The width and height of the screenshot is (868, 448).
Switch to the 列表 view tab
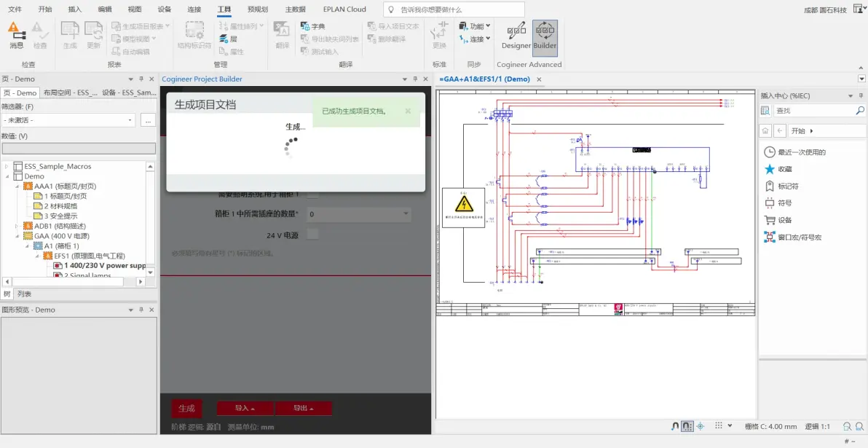click(x=24, y=294)
